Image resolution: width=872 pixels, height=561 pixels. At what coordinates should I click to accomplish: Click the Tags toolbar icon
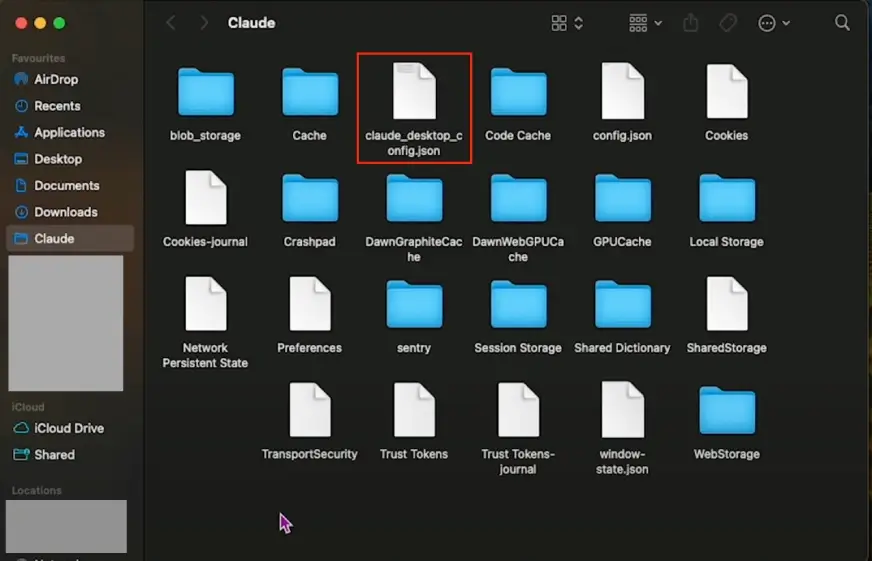(x=728, y=22)
